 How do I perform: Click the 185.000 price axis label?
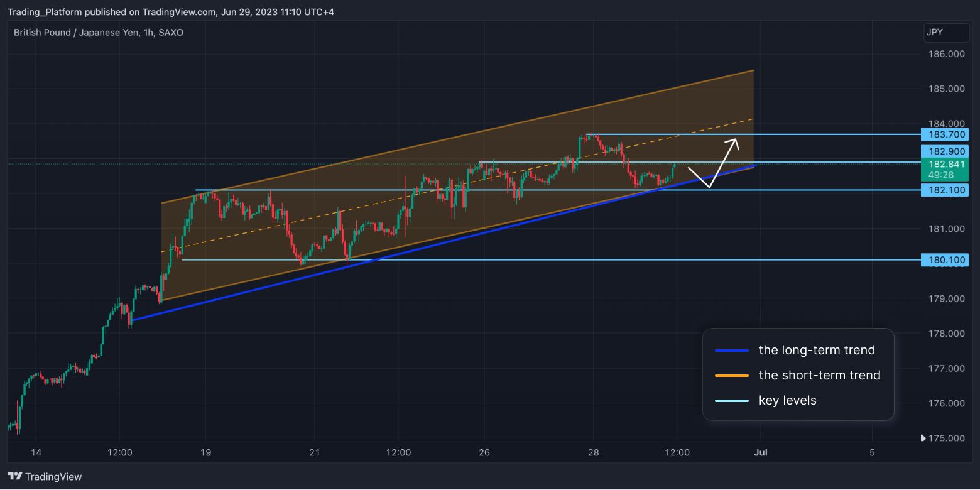click(x=947, y=89)
